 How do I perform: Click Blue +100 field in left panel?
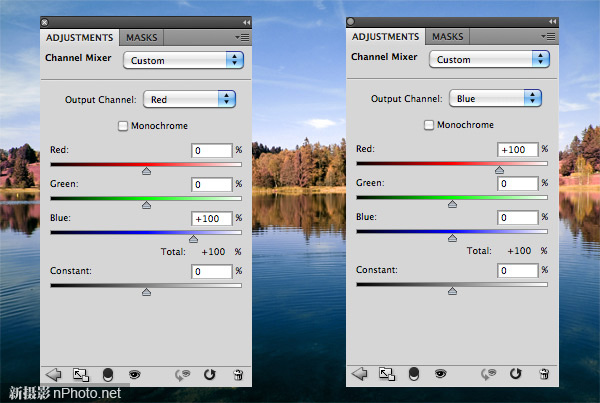pos(212,219)
